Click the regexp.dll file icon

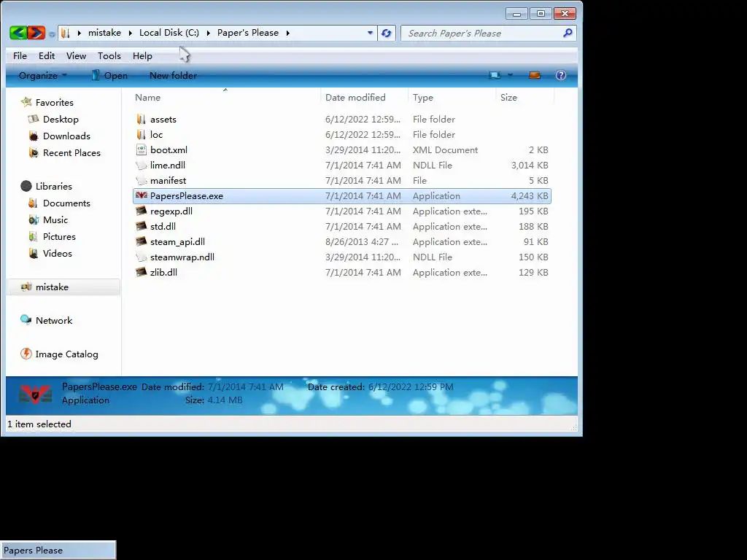[141, 211]
